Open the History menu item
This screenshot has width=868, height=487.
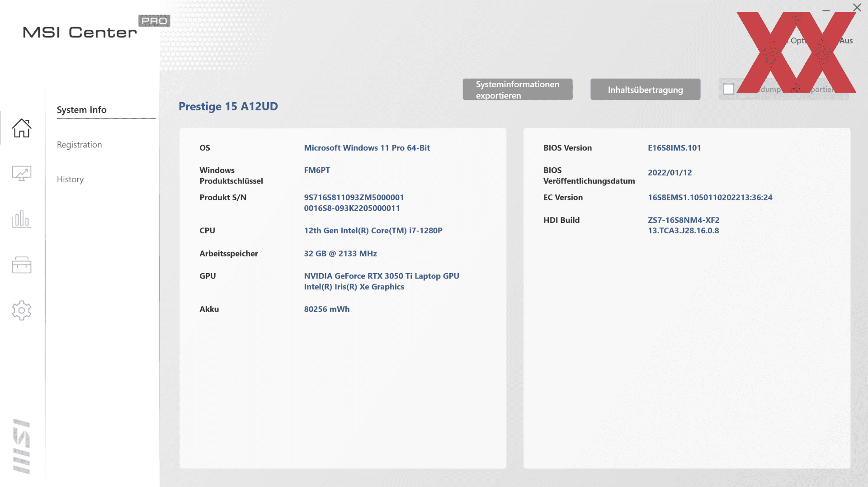tap(70, 180)
